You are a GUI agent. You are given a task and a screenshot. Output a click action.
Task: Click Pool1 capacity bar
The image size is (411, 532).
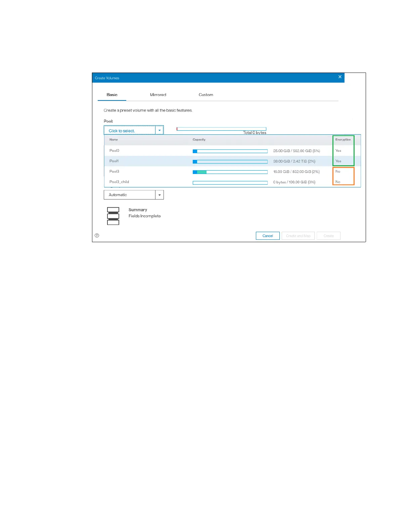(230, 162)
